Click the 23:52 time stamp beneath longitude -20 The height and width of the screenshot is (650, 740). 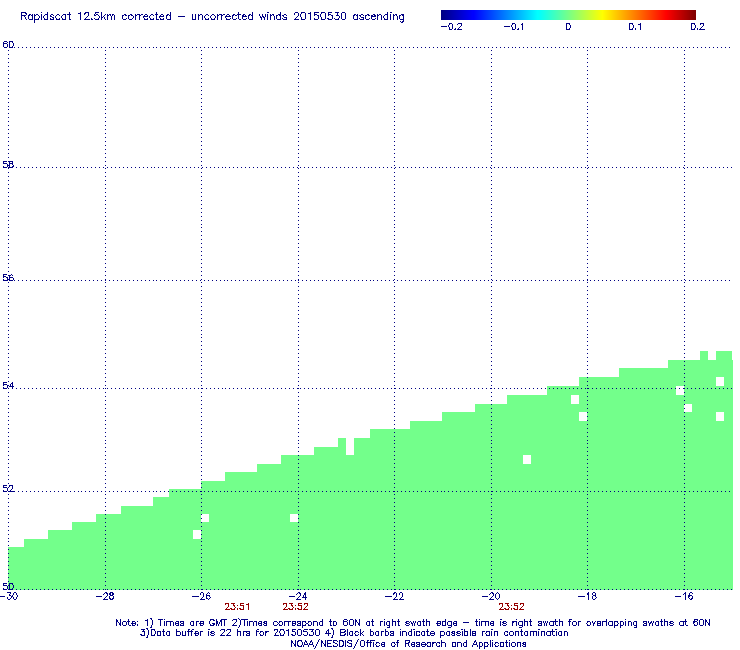pyautogui.click(x=512, y=607)
